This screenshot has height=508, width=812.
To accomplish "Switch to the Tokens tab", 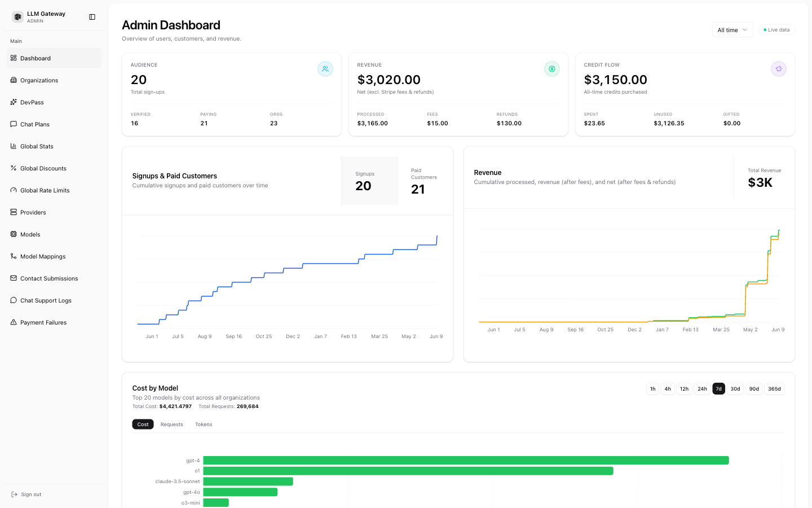I will (x=204, y=424).
